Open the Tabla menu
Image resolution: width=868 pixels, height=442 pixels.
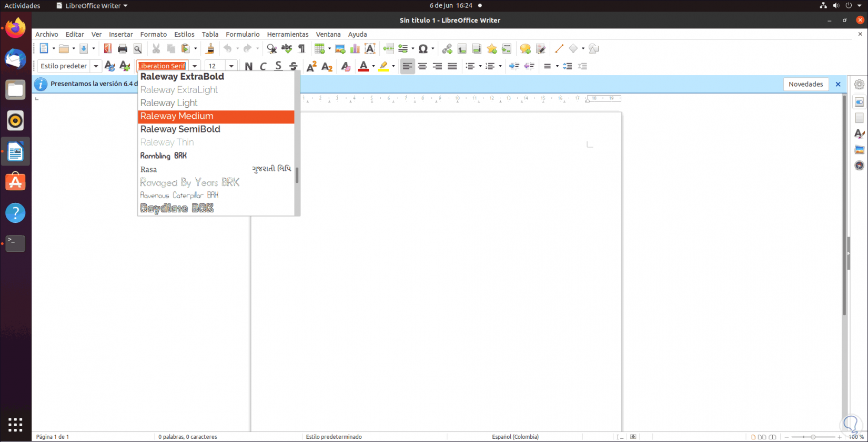[210, 35]
